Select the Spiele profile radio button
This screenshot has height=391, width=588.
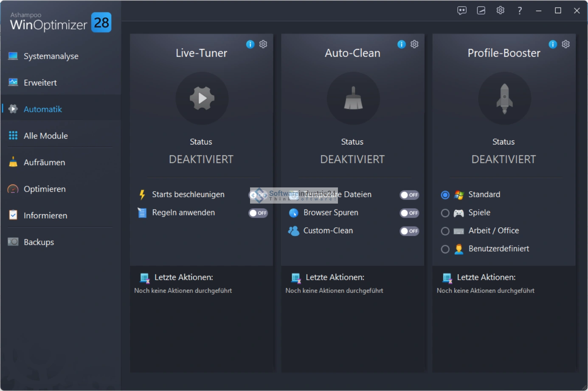(x=445, y=213)
